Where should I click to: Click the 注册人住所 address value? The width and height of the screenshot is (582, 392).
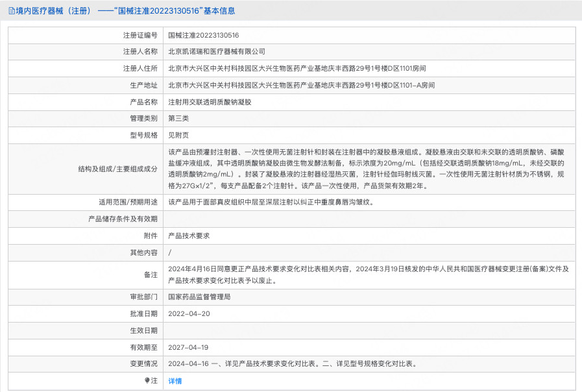coord(297,68)
